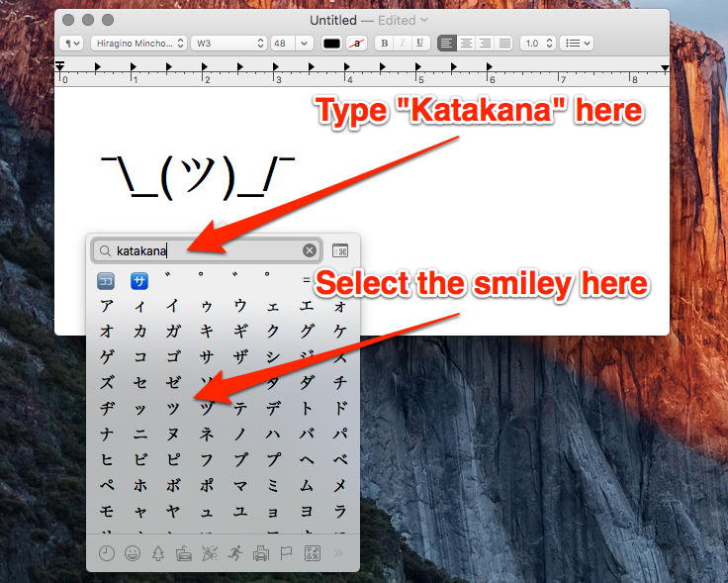Open the paragraph styles menu

[72, 44]
